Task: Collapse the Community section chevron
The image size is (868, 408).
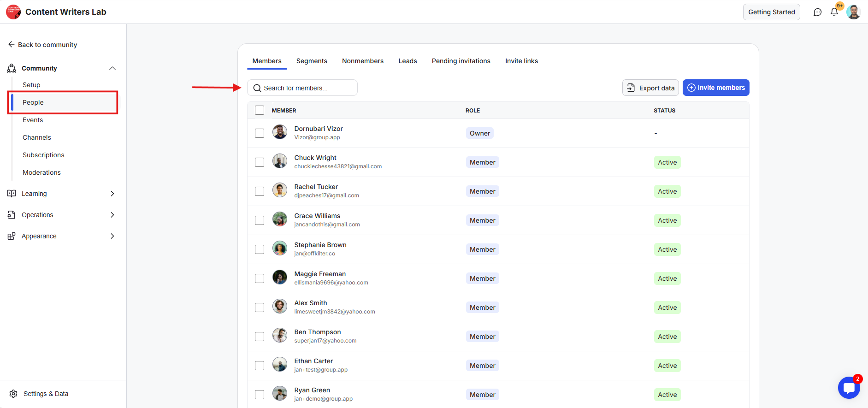Action: [x=112, y=68]
